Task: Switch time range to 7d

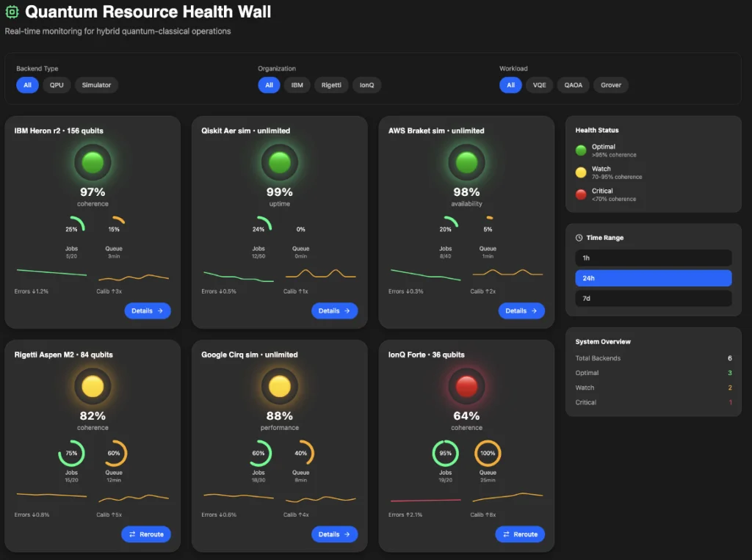Action: pos(653,299)
